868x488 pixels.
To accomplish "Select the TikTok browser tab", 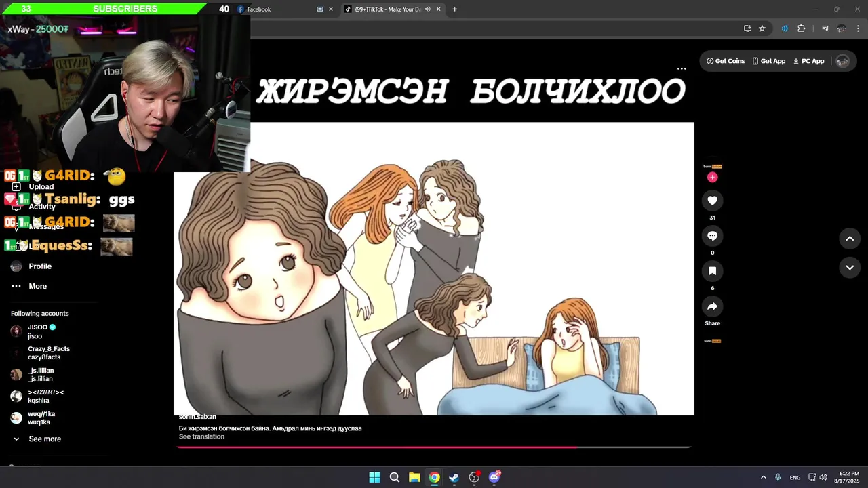I will click(387, 9).
